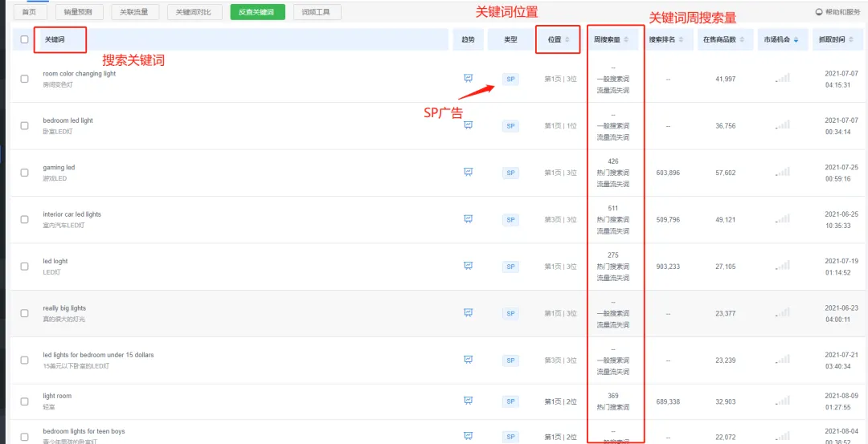
Task: Open the 词频工具 tab
Action: pos(317,12)
